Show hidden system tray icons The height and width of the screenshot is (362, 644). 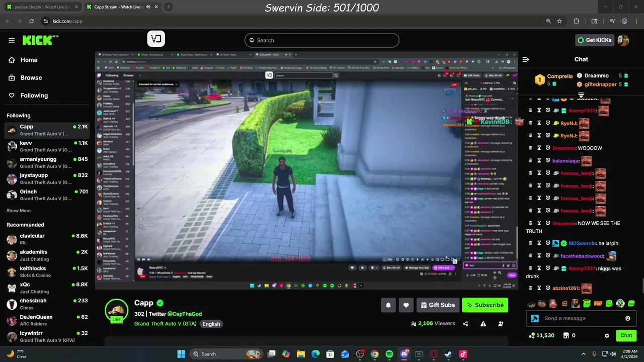pos(584,354)
